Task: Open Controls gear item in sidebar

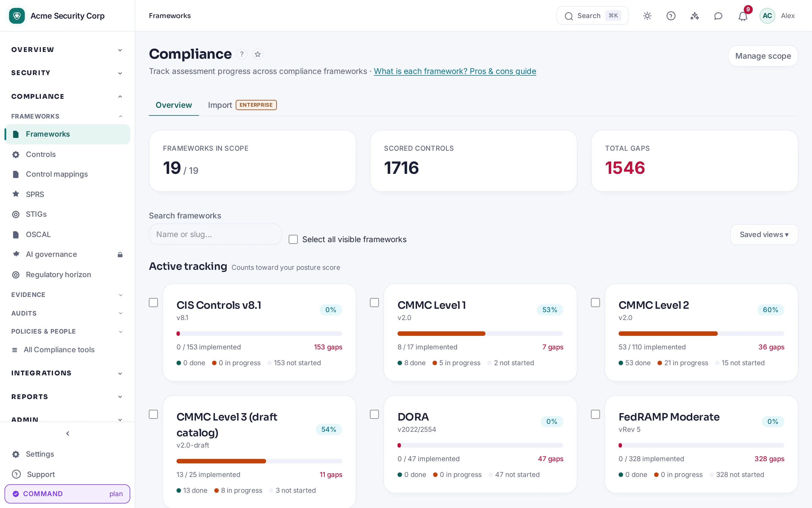Action: 67,154
